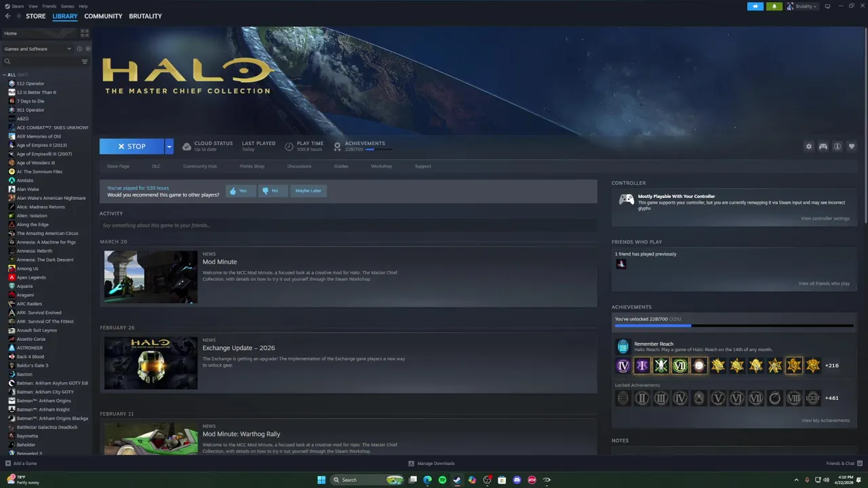Show +461 more locked achievements
Screen dimensions: 868x488
coord(831,398)
